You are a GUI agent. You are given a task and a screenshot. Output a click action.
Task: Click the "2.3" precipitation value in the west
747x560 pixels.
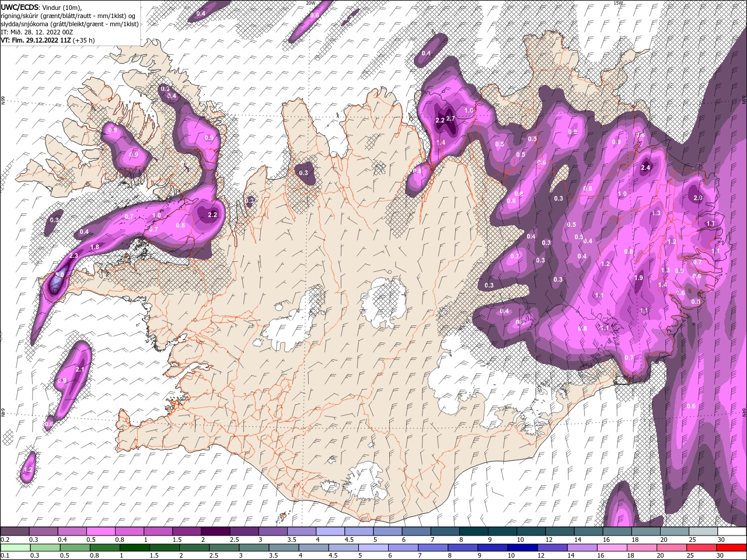coord(74,256)
